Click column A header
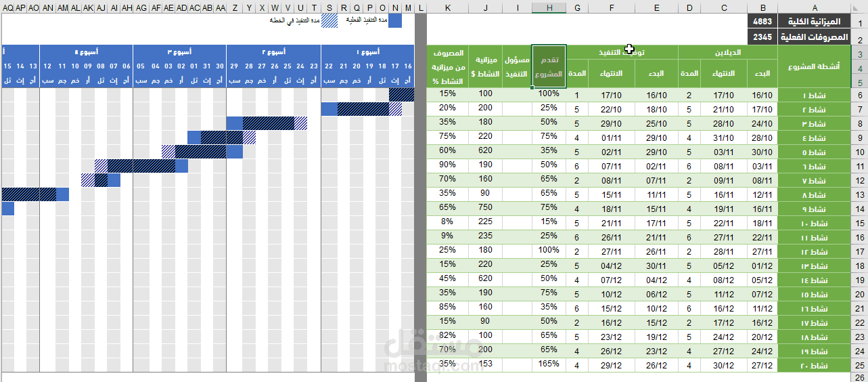 point(814,7)
